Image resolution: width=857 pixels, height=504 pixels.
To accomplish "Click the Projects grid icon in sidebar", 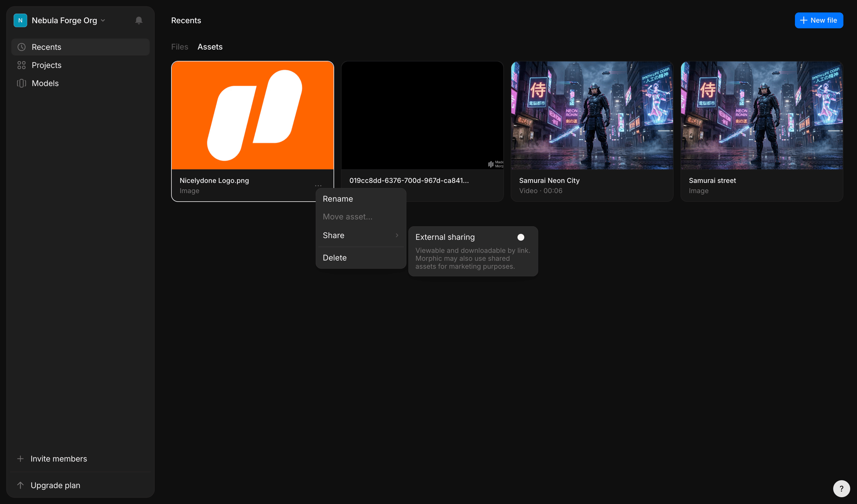I will pyautogui.click(x=21, y=65).
